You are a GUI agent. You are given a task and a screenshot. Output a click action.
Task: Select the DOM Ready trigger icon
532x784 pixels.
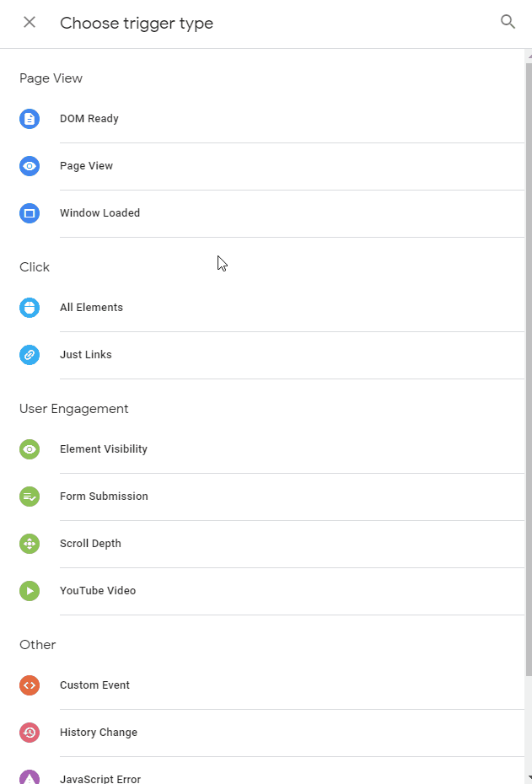pos(30,119)
